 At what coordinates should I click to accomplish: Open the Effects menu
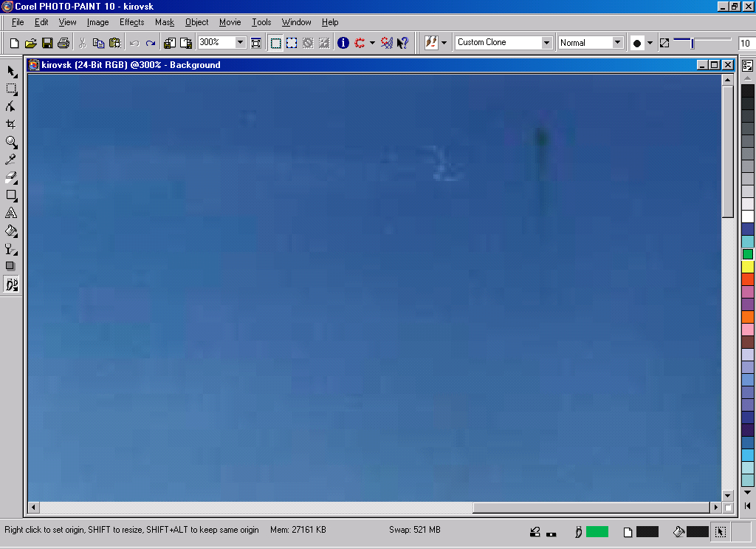[132, 22]
